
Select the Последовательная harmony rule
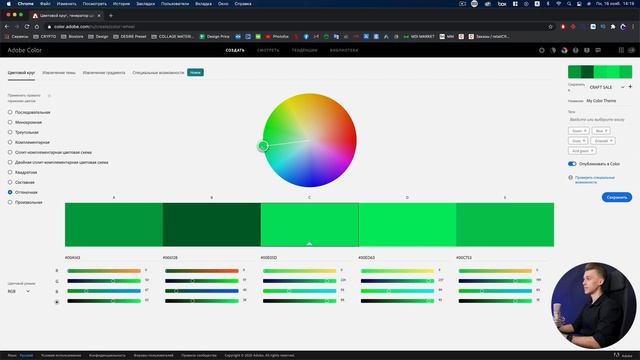coord(29,112)
